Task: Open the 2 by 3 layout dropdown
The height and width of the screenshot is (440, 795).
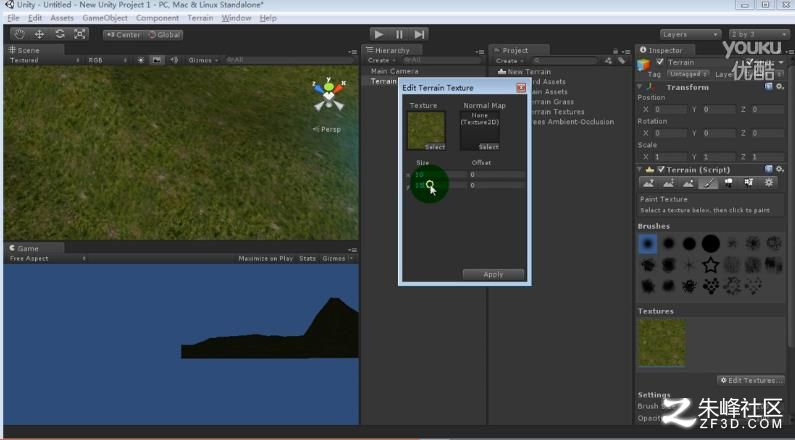Action: pyautogui.click(x=758, y=34)
